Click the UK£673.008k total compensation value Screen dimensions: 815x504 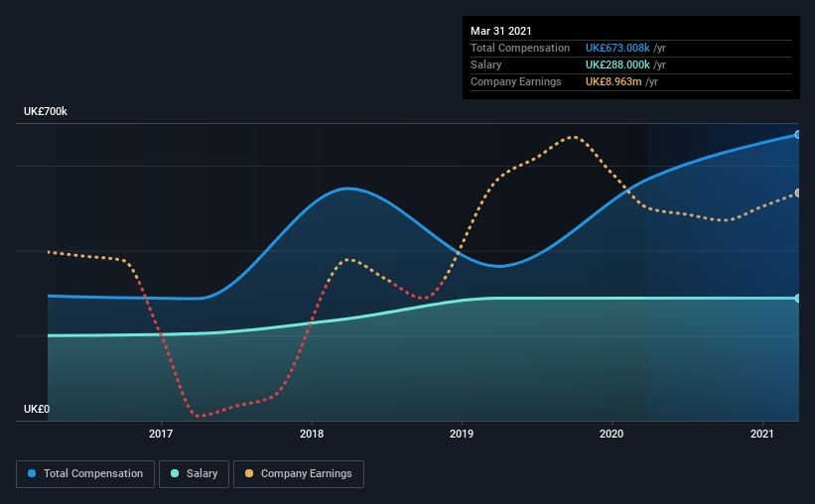point(617,48)
